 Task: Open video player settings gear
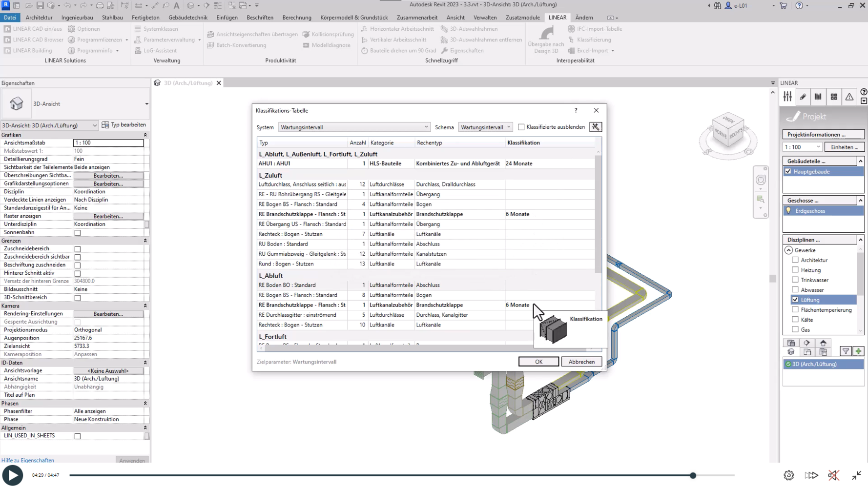(788, 475)
